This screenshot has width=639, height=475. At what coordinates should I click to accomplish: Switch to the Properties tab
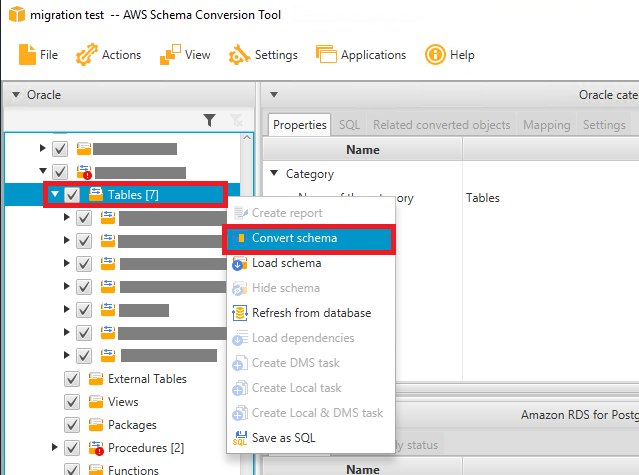pos(300,125)
